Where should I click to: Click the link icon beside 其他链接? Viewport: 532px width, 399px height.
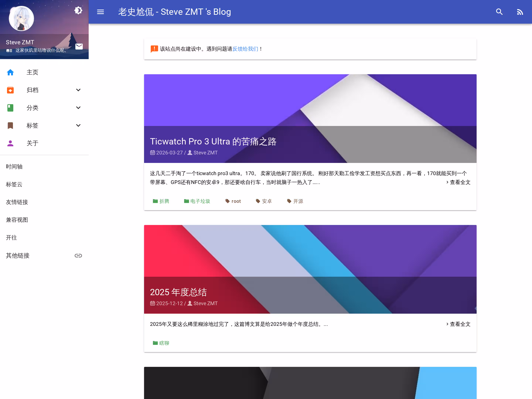click(x=78, y=256)
